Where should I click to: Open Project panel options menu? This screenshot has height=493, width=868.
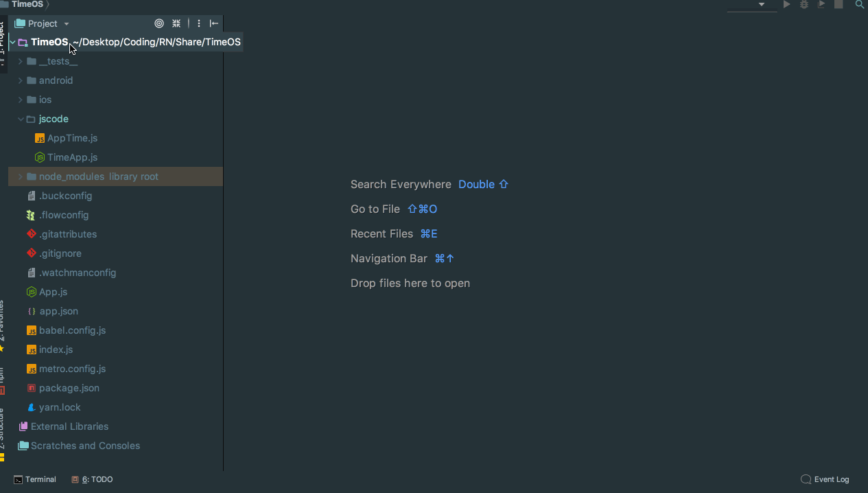[199, 23]
